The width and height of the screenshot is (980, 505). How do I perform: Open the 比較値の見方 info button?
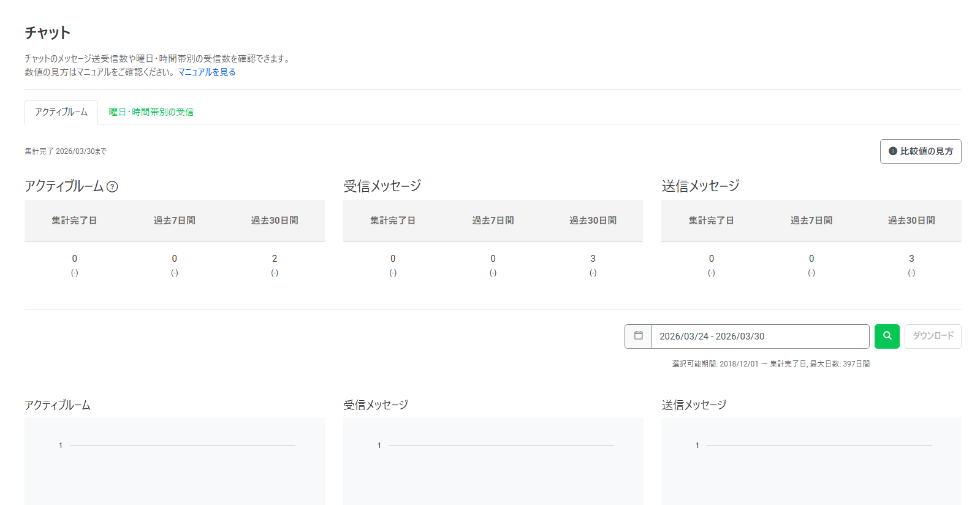tap(920, 151)
